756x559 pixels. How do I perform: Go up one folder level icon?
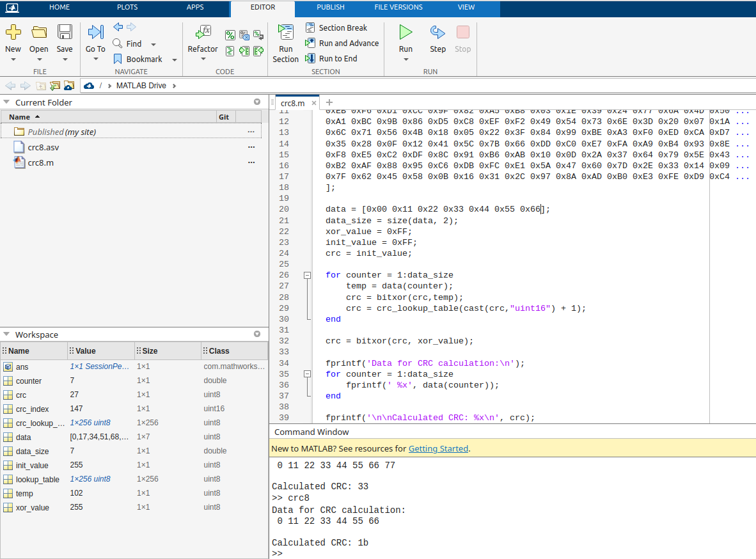tap(41, 86)
